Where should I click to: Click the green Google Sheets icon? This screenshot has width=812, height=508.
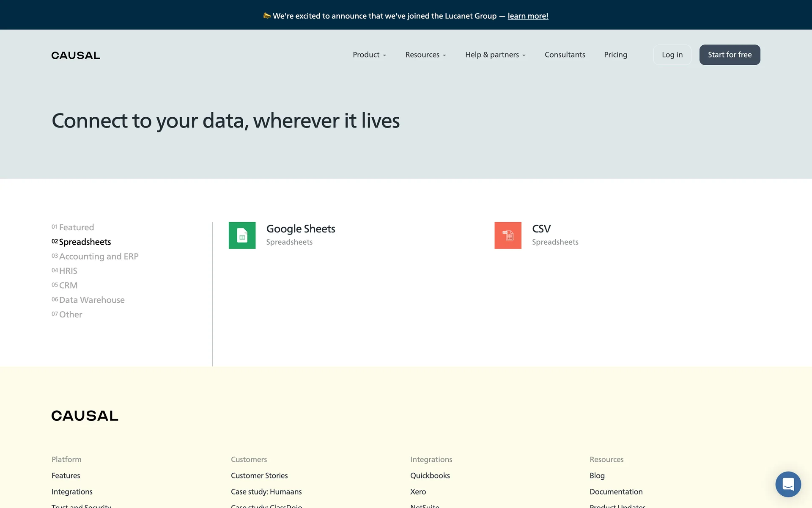(x=242, y=235)
